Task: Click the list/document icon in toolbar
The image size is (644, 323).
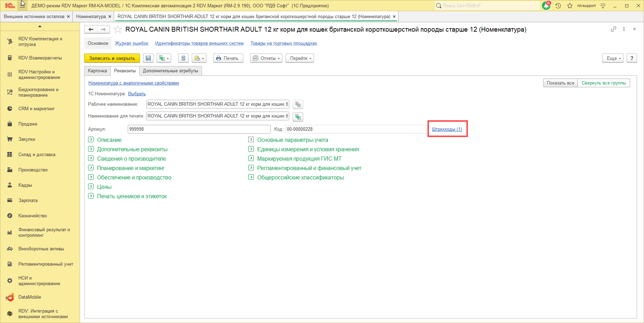Action: 183,58
